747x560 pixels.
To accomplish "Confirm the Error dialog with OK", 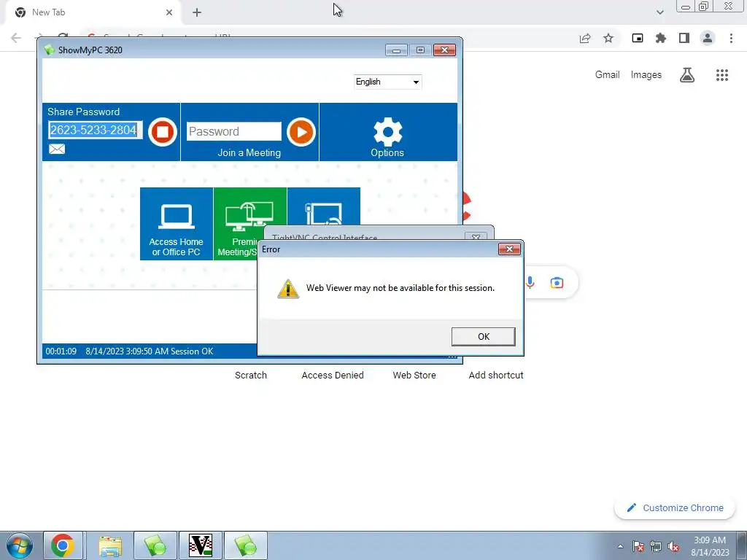I will pos(483,337).
